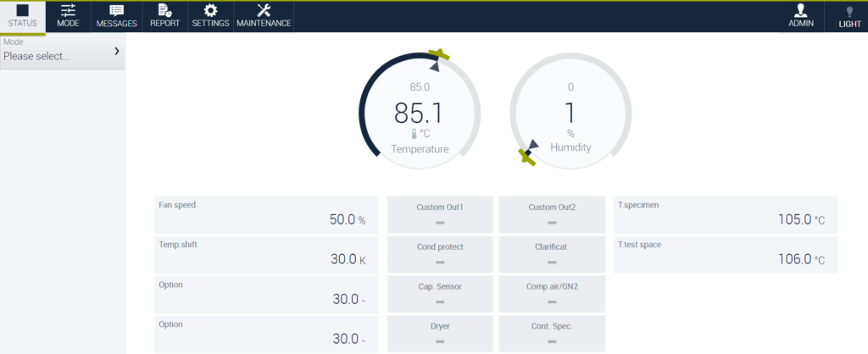868x354 pixels.
Task: Click the Admin user icon
Action: tap(800, 11)
